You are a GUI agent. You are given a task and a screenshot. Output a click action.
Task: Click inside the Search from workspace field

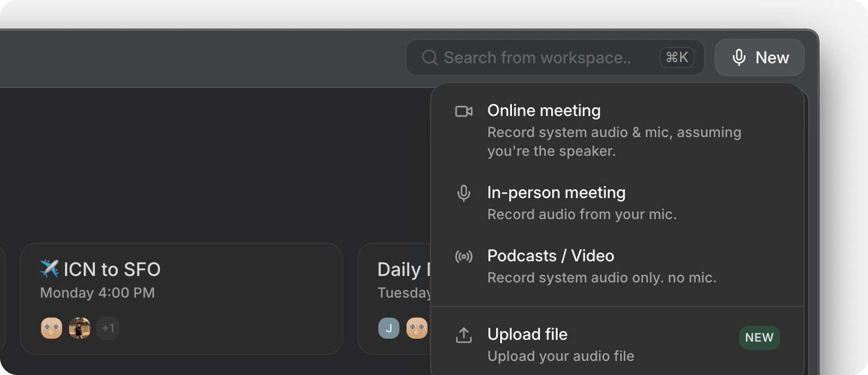click(x=539, y=57)
